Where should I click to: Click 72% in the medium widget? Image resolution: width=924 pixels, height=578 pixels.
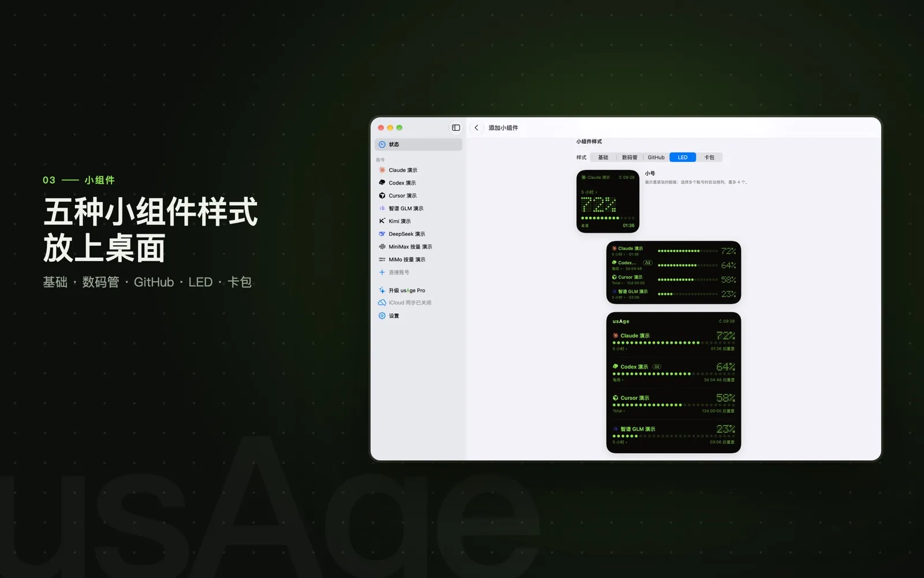point(728,251)
